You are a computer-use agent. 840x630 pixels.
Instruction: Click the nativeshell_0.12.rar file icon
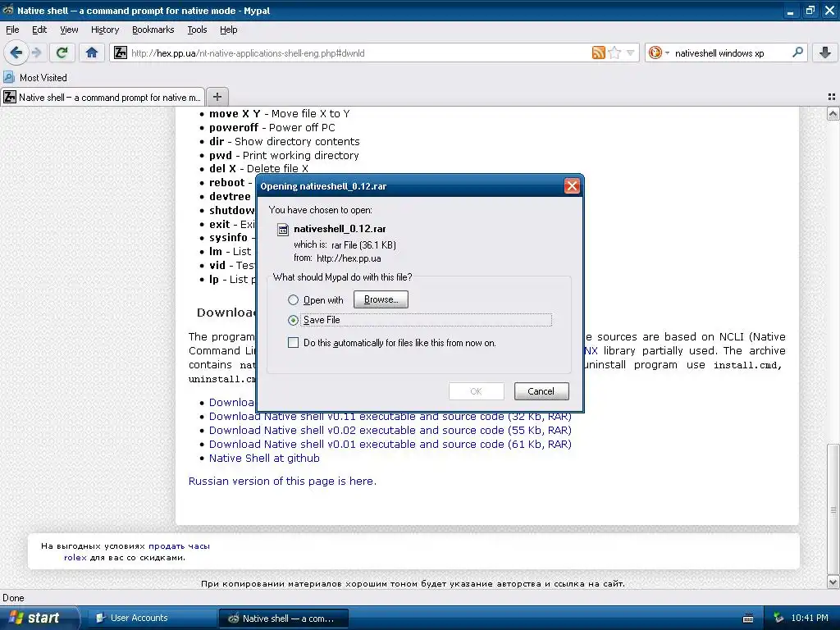[x=282, y=230]
